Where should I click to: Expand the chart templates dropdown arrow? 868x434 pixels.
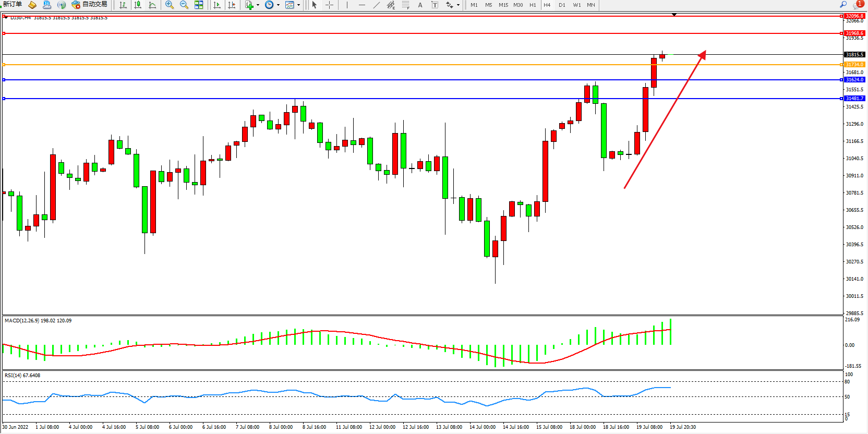click(298, 5)
